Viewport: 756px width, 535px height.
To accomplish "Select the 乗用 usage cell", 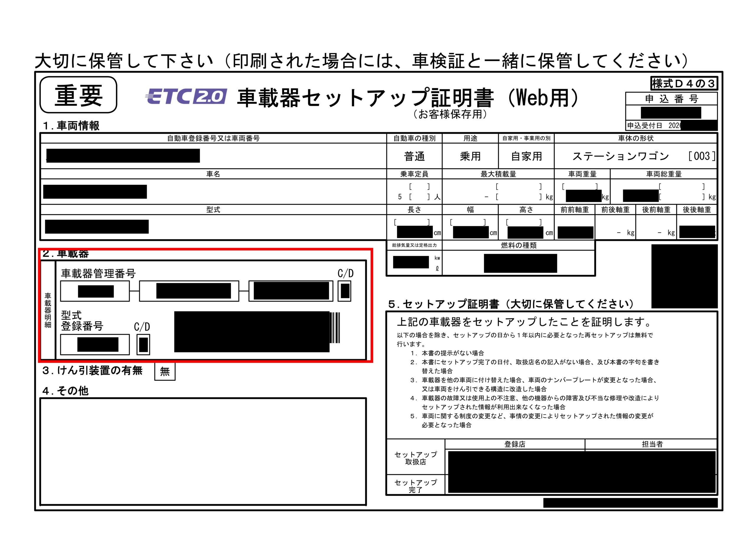I will click(470, 156).
